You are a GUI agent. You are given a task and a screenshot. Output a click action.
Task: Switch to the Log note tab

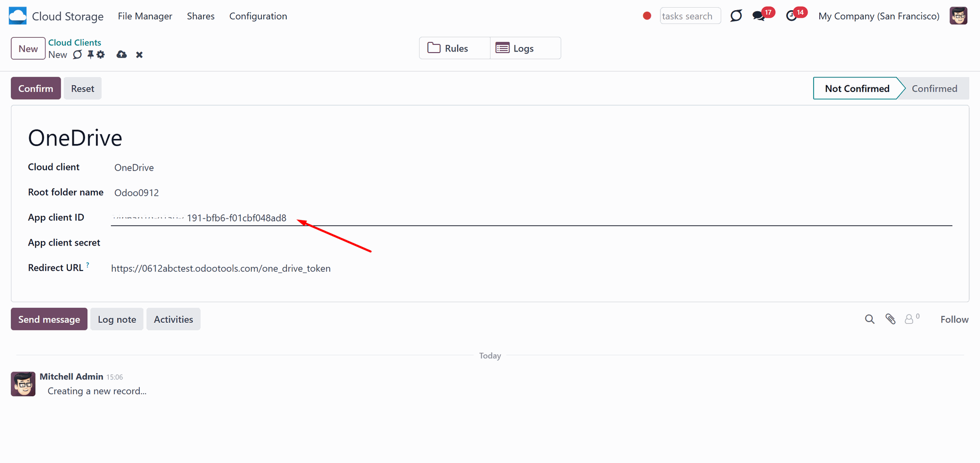[117, 319]
